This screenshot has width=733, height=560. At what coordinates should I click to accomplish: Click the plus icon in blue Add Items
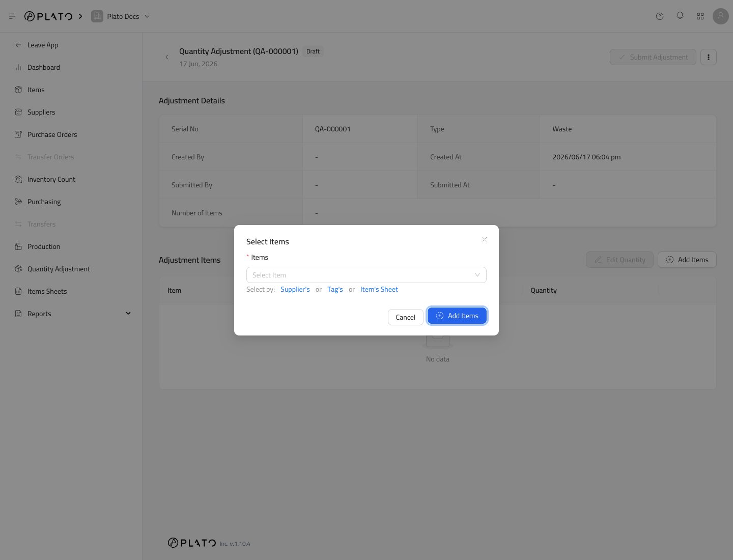coord(440,316)
